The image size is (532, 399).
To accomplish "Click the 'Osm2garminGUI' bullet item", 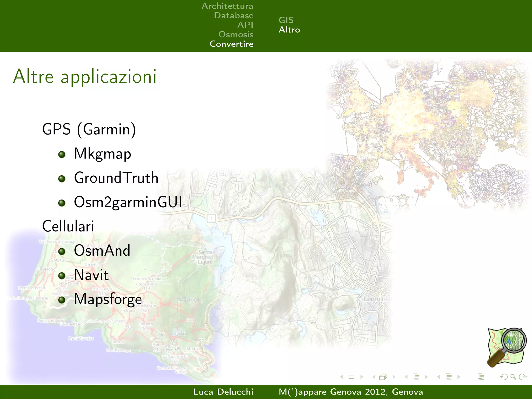I will pos(128,202).
